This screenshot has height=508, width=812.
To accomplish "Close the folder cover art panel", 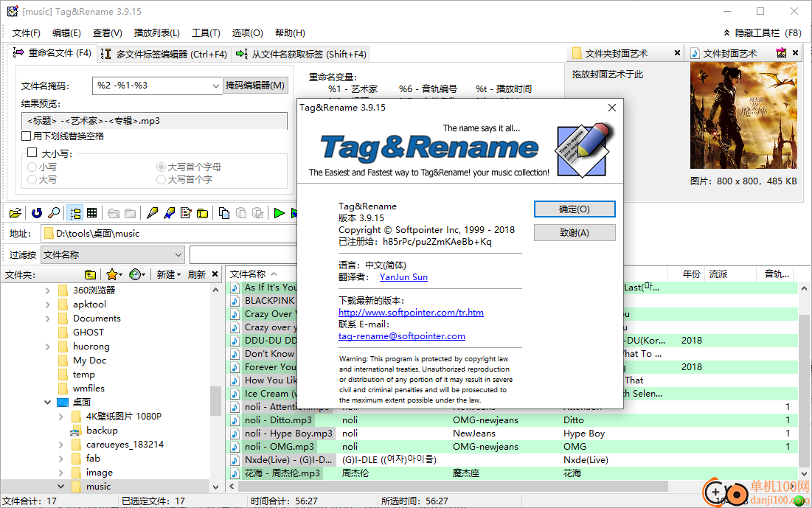I will [677, 53].
